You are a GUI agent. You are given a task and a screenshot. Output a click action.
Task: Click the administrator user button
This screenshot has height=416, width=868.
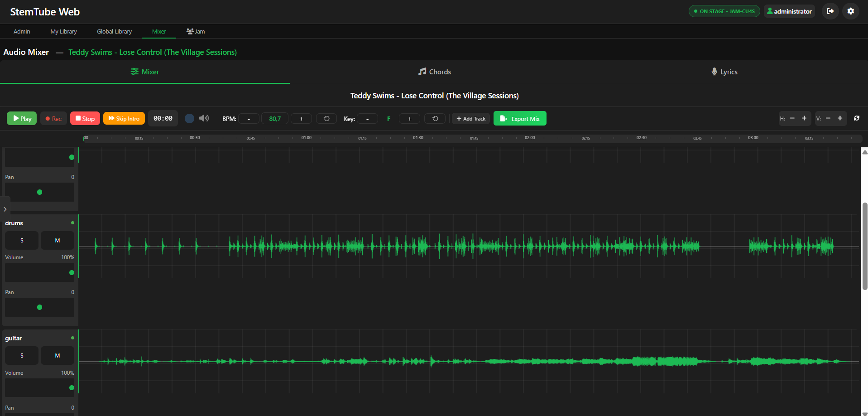point(789,11)
